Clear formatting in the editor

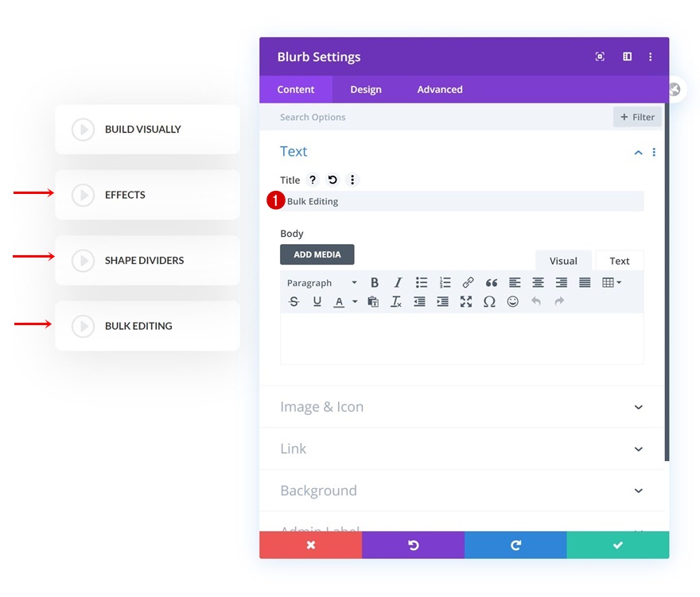click(x=396, y=301)
